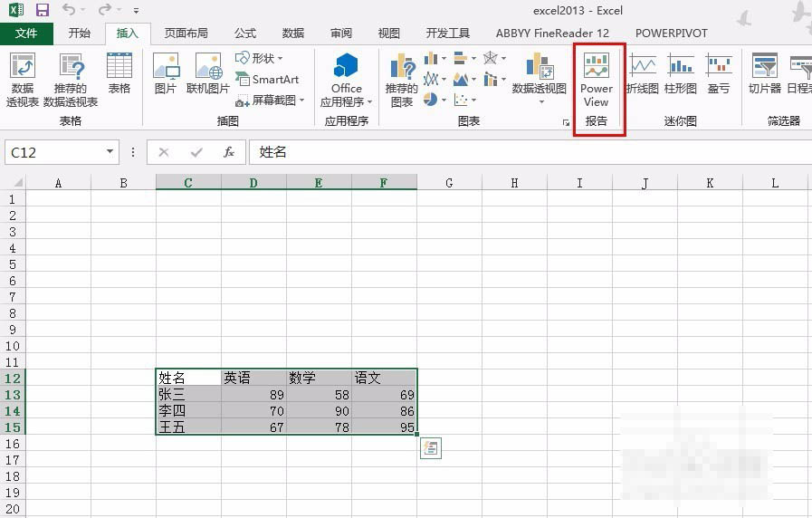
Task: Save the workbook from Quick Access toolbar
Action: point(42,11)
